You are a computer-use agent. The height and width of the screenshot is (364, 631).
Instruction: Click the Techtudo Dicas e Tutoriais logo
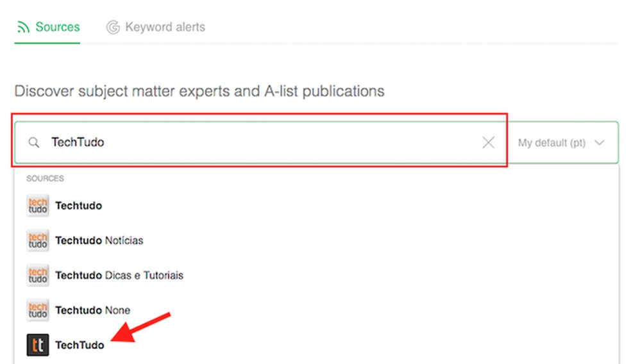[x=38, y=276]
